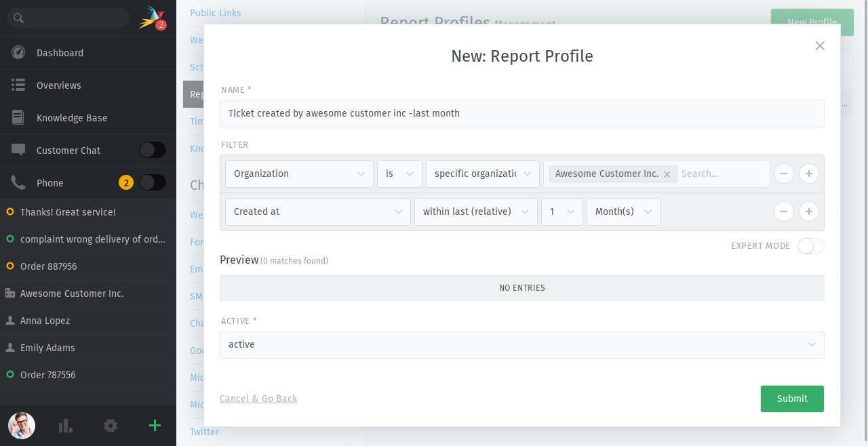Image resolution: width=868 pixels, height=446 pixels.
Task: Click the Submit button
Action: [x=792, y=399]
